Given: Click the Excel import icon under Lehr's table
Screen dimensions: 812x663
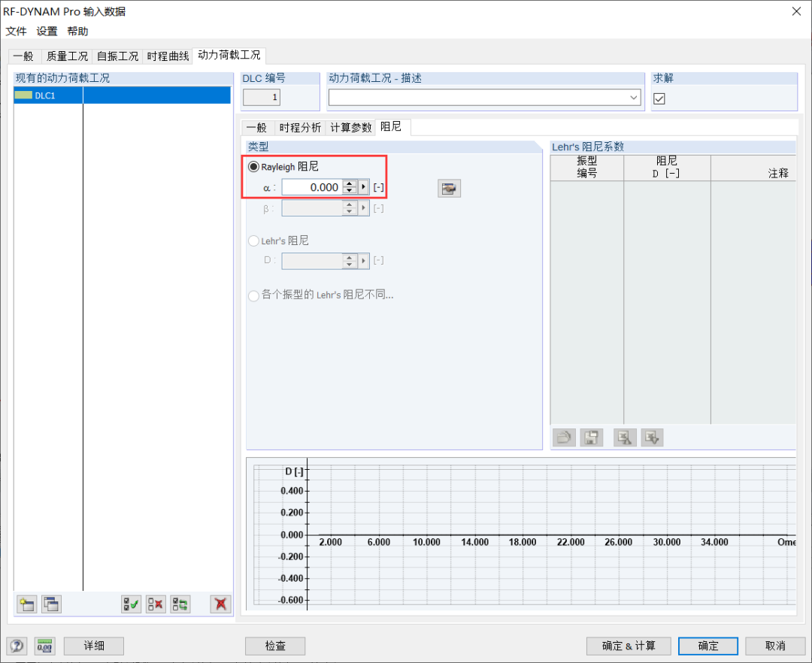Looking at the screenshot, I should point(652,437).
